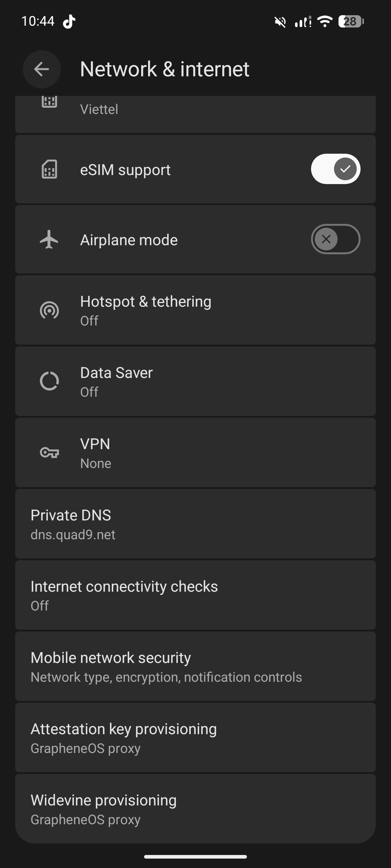Screen dimensions: 391x868
Task: Tap the hotspot signal icon
Action: pos(49,310)
